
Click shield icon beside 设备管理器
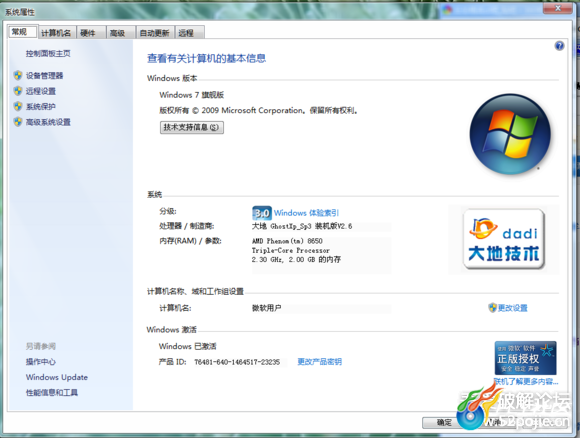(x=18, y=75)
